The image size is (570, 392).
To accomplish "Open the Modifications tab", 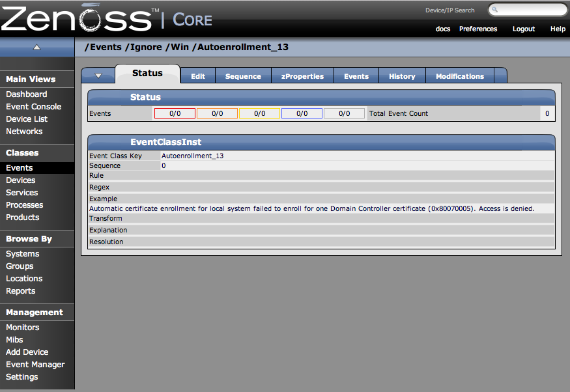I will point(460,76).
